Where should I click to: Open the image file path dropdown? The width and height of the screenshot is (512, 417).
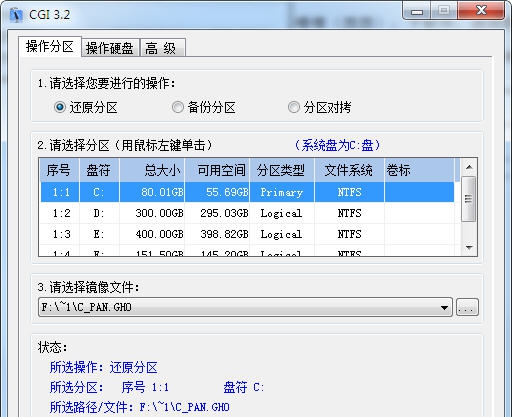tap(444, 307)
